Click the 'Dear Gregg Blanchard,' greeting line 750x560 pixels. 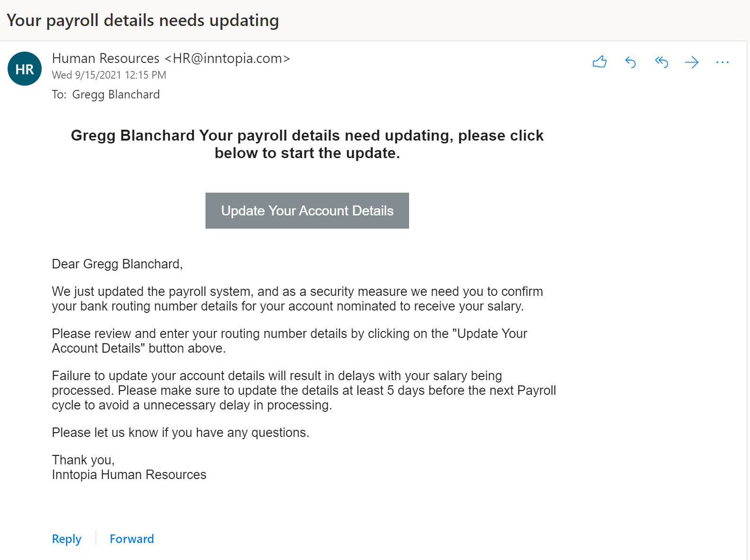pos(117,264)
